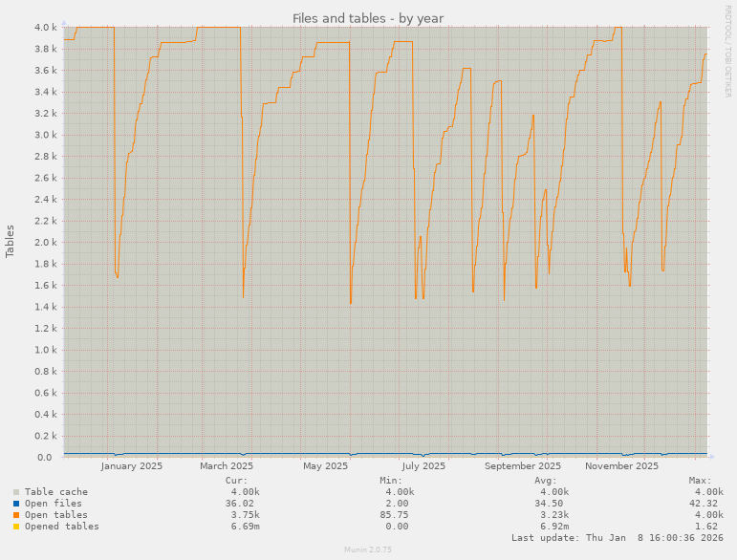Click the 'Cur:' column header
Screen dimensions: 737x560
[x=236, y=480]
